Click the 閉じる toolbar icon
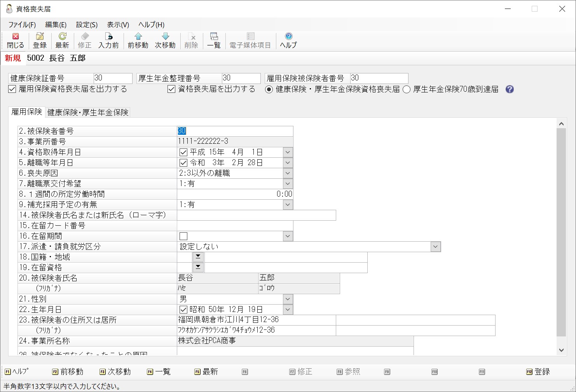The width and height of the screenshot is (576, 392). click(x=16, y=40)
